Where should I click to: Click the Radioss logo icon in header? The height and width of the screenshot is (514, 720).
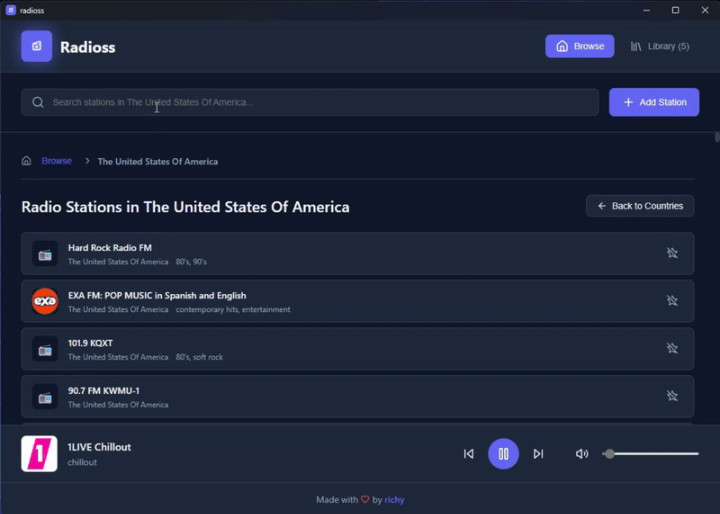(36, 46)
